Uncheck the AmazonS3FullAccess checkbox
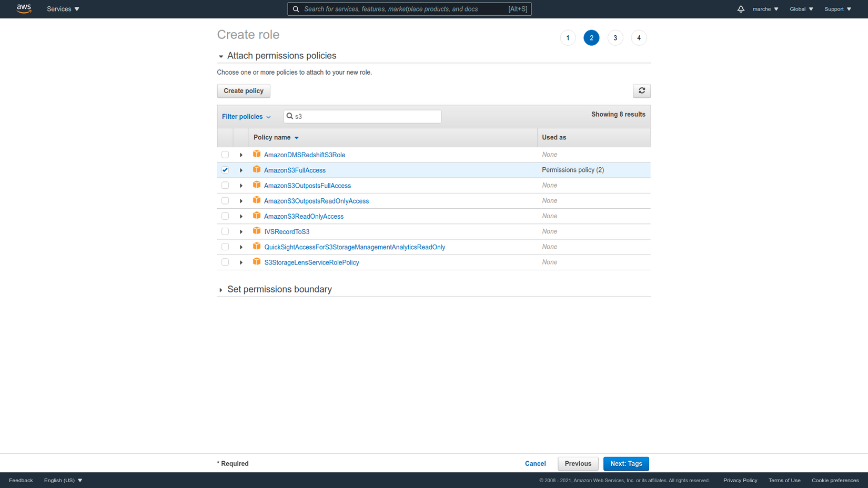 coord(225,170)
